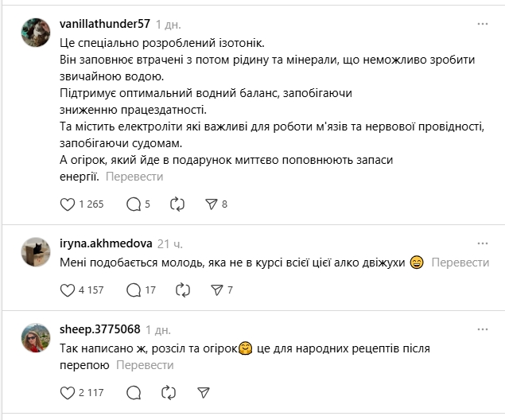This screenshot has height=420, width=505.
Task: Open more options for sheep.3775068's comment
Action: coord(482,329)
